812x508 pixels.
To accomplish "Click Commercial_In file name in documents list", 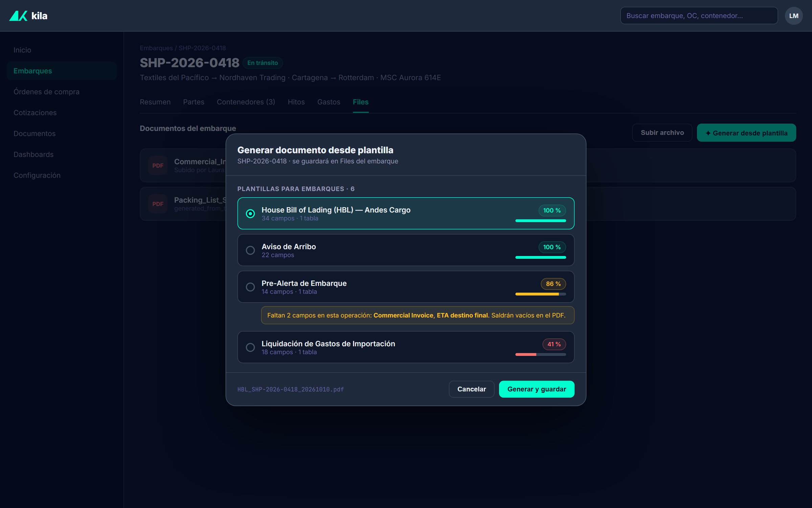I will [200, 162].
